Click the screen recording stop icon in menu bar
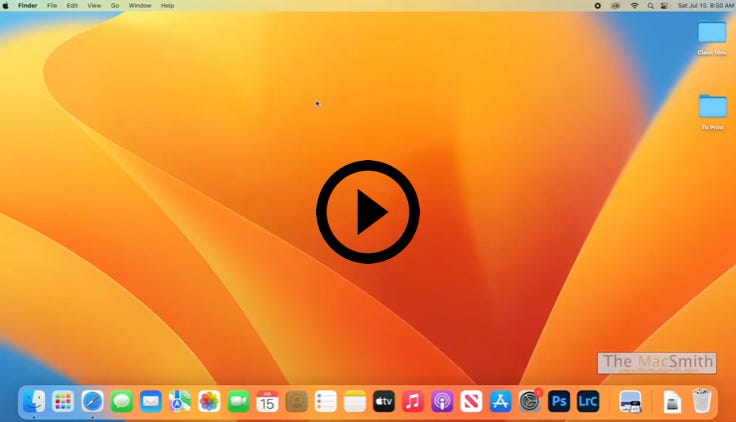The width and height of the screenshot is (736, 422). pyautogui.click(x=598, y=6)
